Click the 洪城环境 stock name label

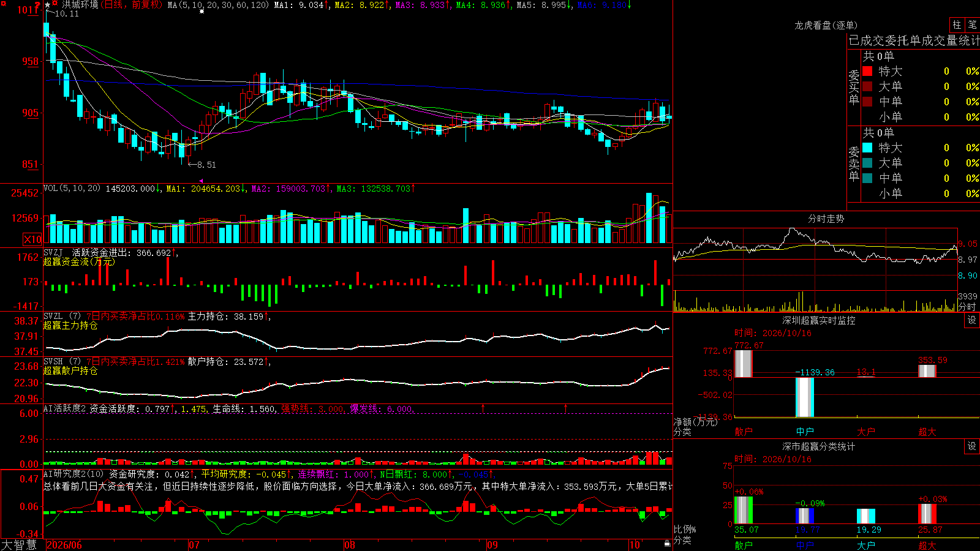coord(80,5)
